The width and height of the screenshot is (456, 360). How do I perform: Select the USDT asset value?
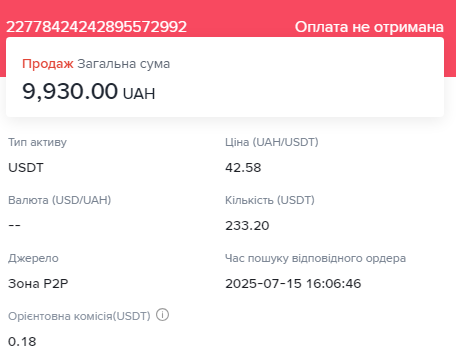click(x=26, y=168)
